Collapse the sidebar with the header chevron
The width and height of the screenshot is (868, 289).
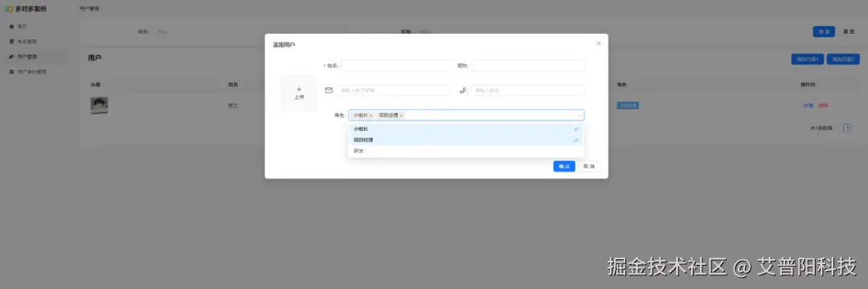[72, 10]
